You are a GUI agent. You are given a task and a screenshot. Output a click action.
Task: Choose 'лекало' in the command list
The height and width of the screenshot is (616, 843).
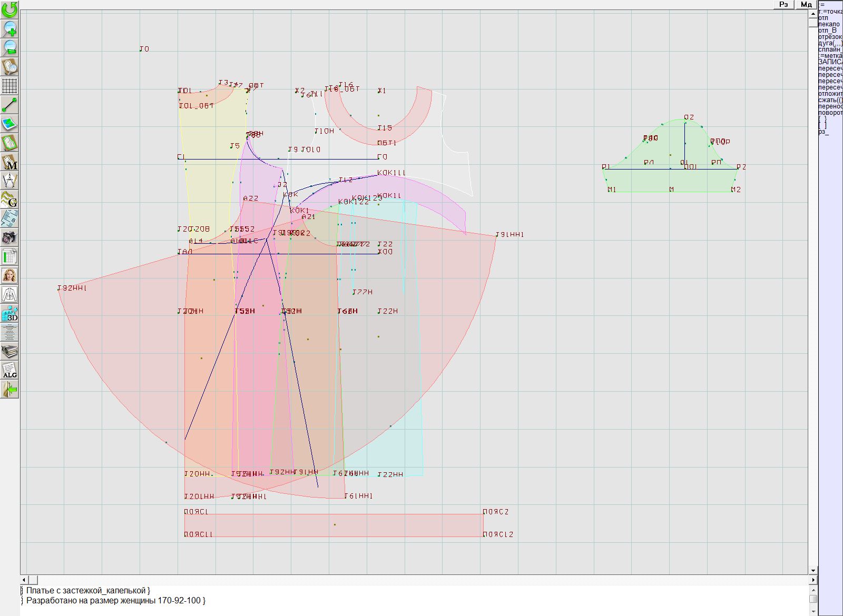(x=829, y=24)
